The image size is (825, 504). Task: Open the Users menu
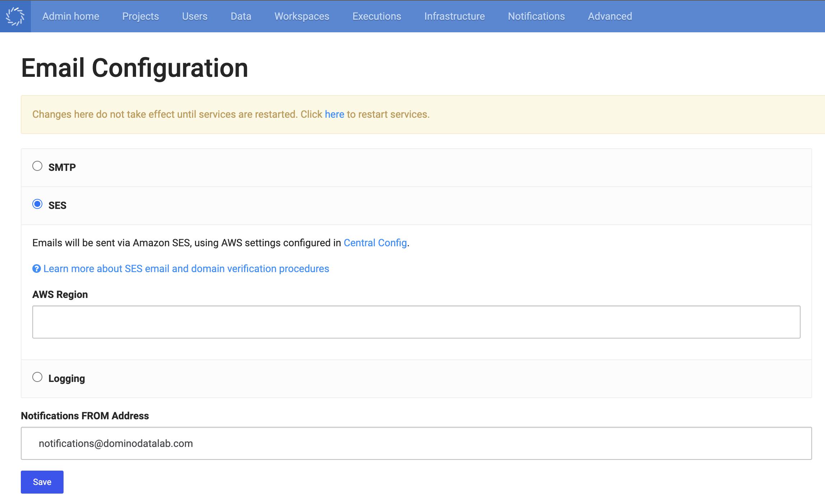(x=195, y=17)
